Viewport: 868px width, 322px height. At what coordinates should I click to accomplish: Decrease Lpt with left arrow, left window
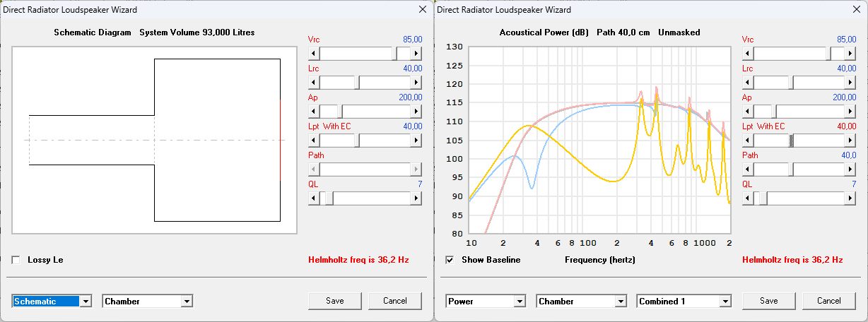click(315, 141)
